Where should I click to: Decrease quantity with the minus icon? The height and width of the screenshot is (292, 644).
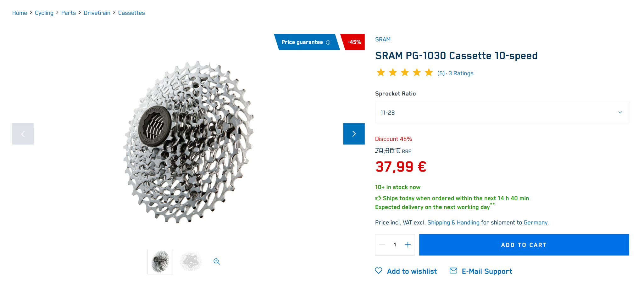[382, 245]
